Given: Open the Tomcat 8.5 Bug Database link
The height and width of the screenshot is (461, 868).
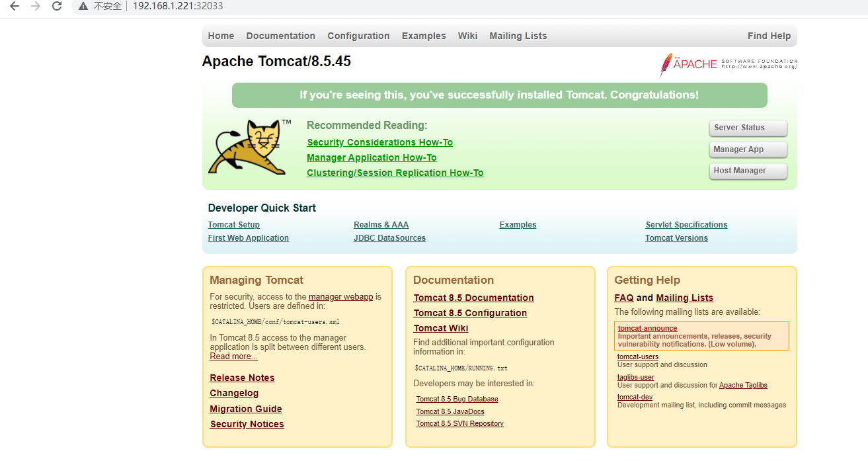Looking at the screenshot, I should click(x=457, y=399).
